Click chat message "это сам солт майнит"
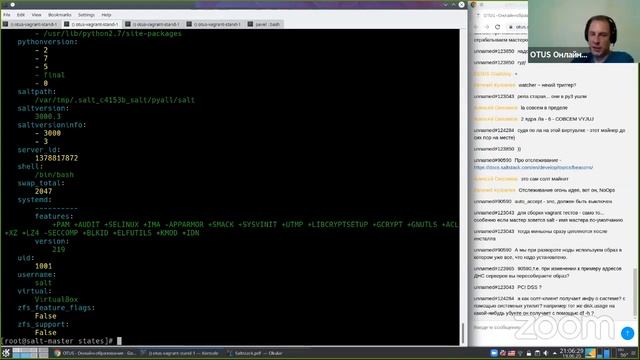640x360 pixels. coord(544,179)
